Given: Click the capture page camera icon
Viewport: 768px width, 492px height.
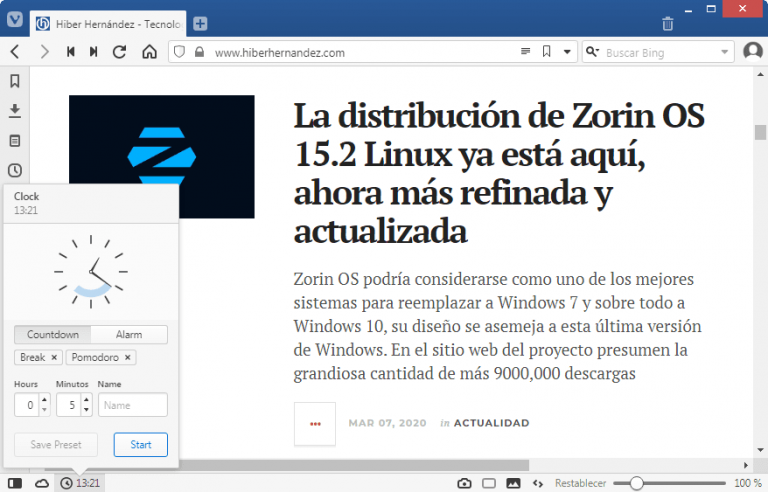Looking at the screenshot, I should (464, 483).
